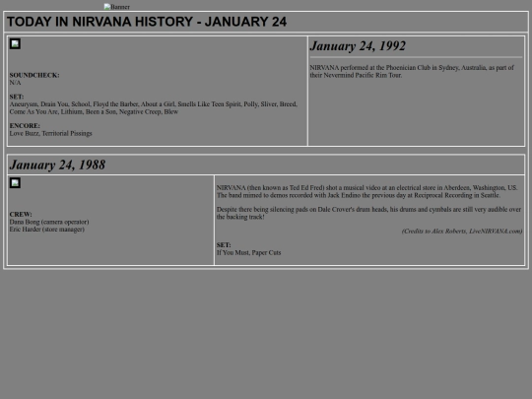Click the CREW: label
The height and width of the screenshot is (399, 532).
21,215
